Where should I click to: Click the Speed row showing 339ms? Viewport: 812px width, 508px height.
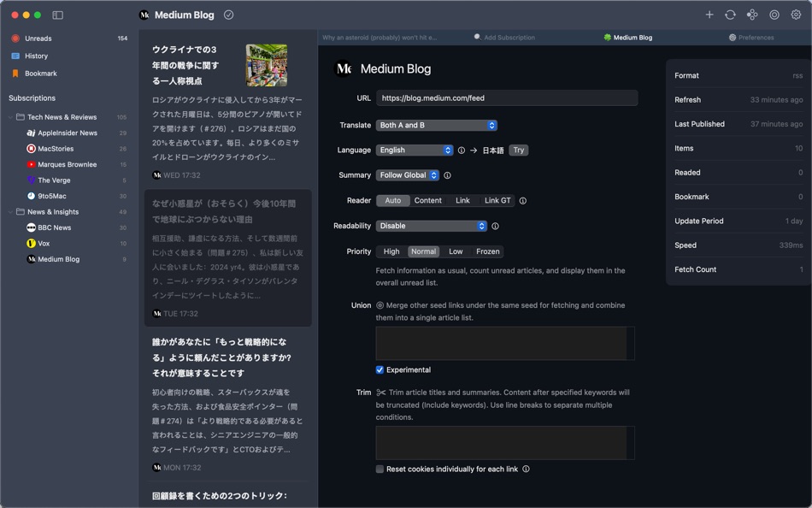click(738, 245)
